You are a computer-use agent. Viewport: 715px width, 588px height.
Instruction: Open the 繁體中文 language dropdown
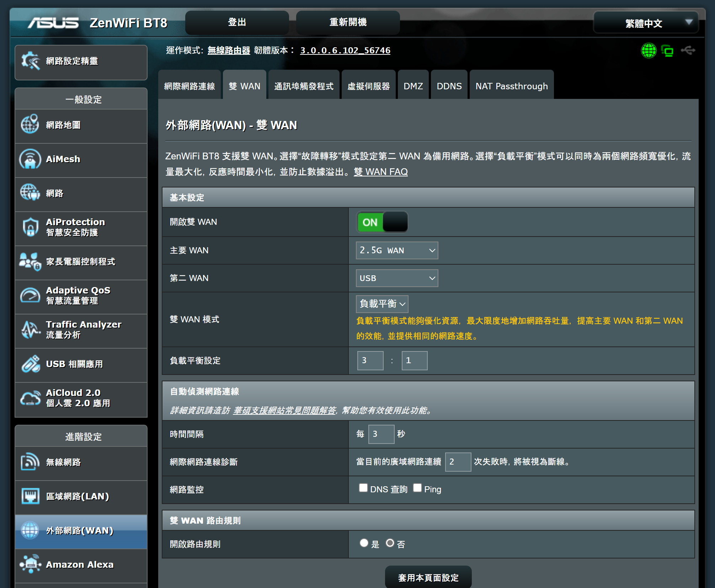(646, 23)
